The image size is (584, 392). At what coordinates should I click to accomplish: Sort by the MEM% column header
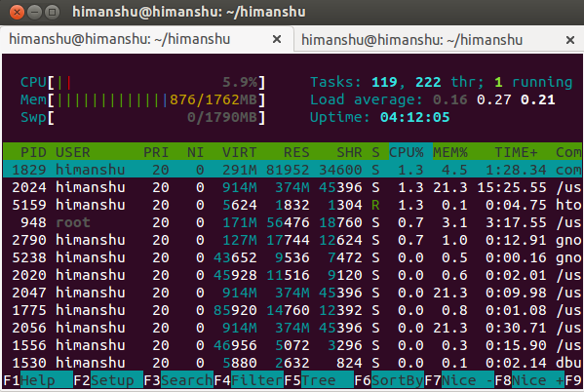click(450, 152)
